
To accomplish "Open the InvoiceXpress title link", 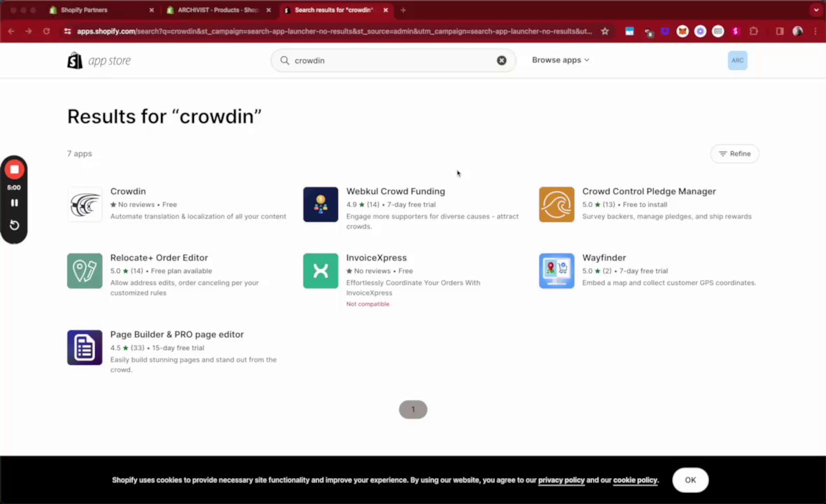I will click(x=376, y=258).
